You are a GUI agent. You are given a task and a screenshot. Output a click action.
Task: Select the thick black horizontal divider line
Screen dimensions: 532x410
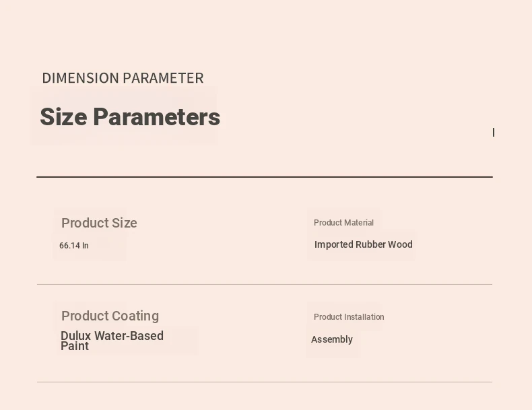265,176
